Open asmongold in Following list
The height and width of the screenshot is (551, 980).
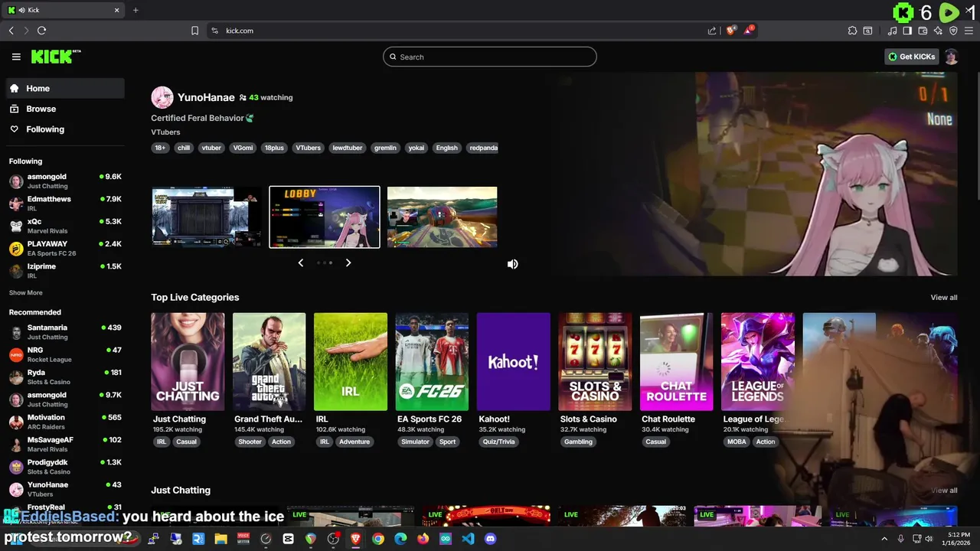[x=65, y=181]
